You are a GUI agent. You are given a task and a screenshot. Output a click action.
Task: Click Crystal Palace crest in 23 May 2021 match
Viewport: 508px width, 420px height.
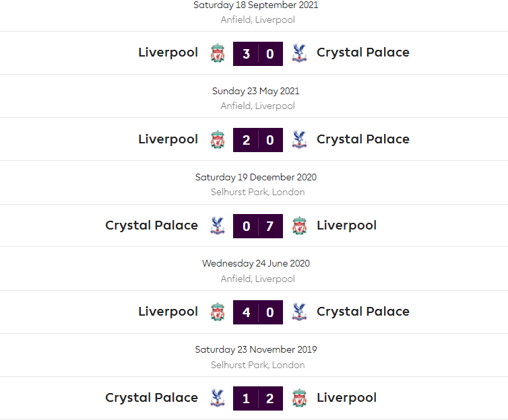[299, 139]
